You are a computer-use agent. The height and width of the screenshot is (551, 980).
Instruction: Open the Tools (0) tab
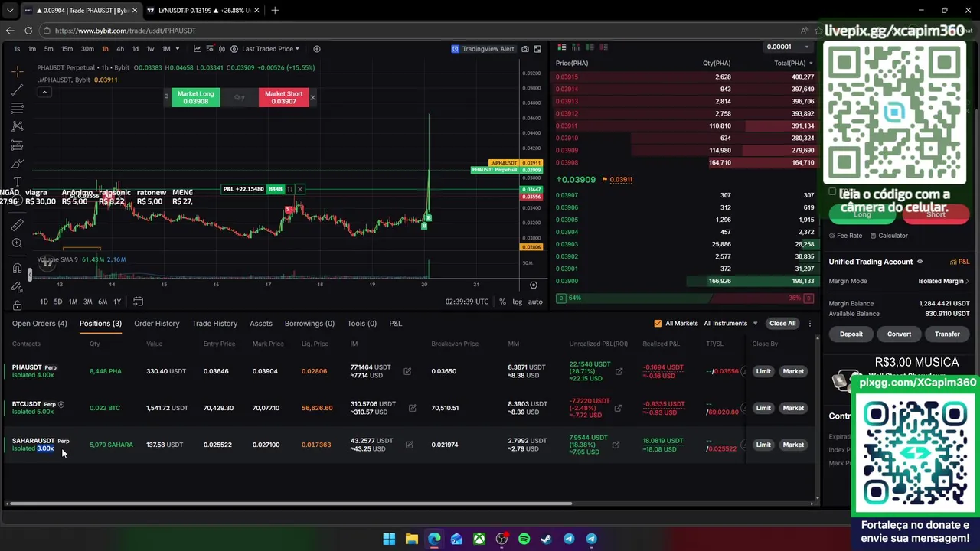click(361, 324)
